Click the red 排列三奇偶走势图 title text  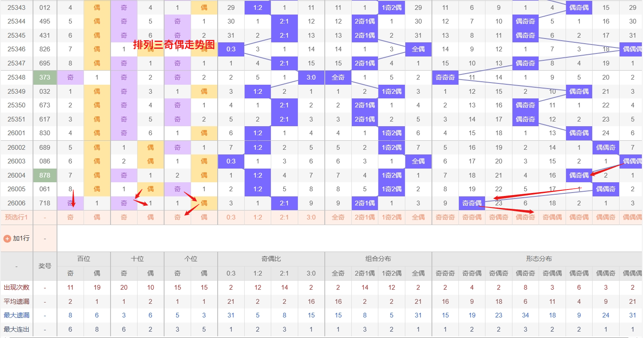(x=174, y=45)
